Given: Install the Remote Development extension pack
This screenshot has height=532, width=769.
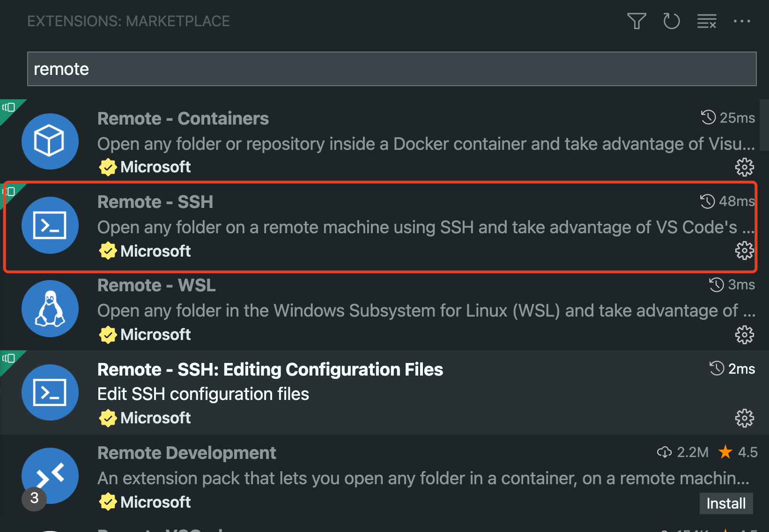Looking at the screenshot, I should coord(726,503).
